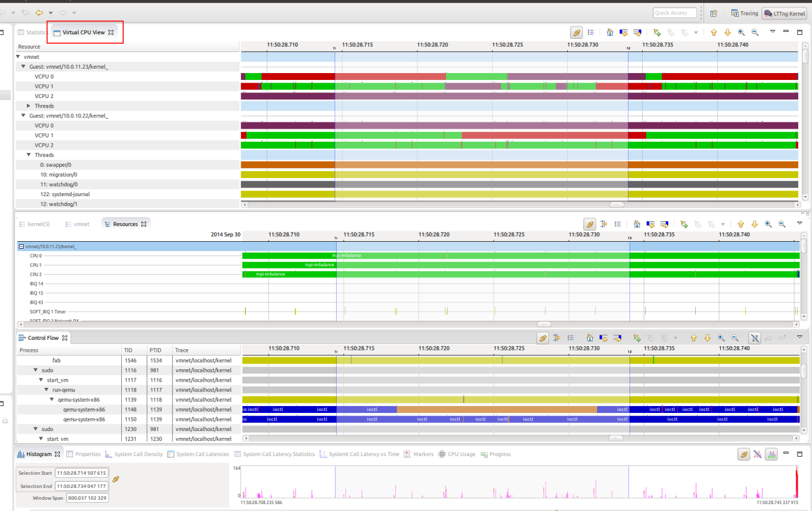The width and height of the screenshot is (812, 511).
Task: Toggle time-sync pin in Virtual CPU View toolbar
Action: click(x=577, y=32)
